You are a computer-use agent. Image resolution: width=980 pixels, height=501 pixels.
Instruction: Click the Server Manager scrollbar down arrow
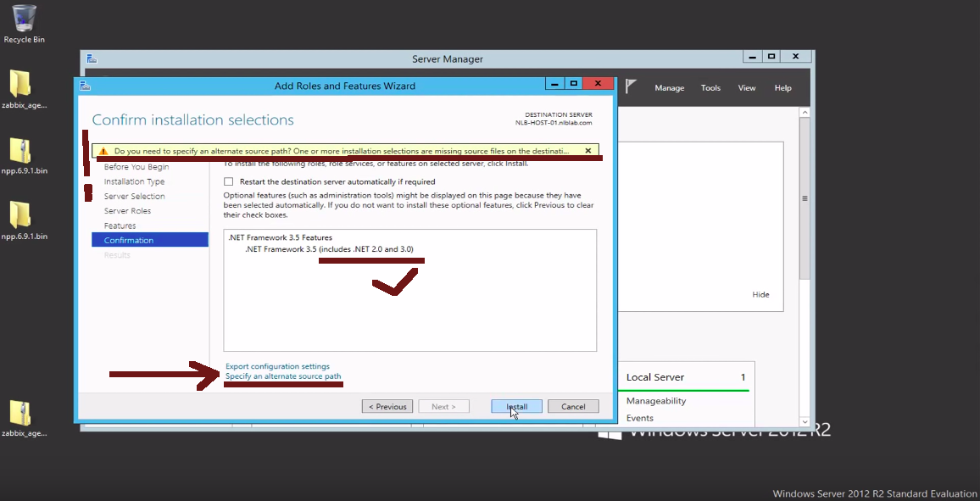tap(805, 421)
